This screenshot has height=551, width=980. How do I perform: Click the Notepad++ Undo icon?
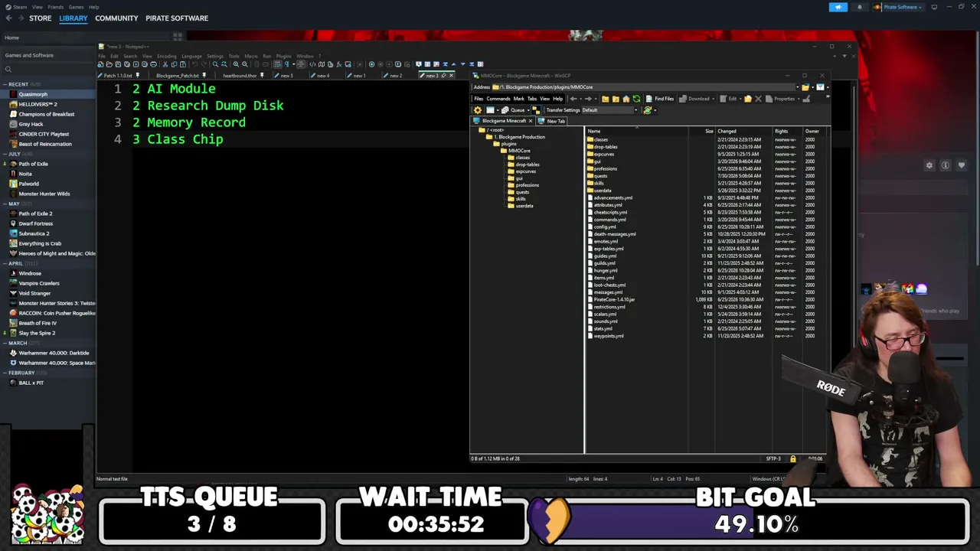(x=194, y=64)
